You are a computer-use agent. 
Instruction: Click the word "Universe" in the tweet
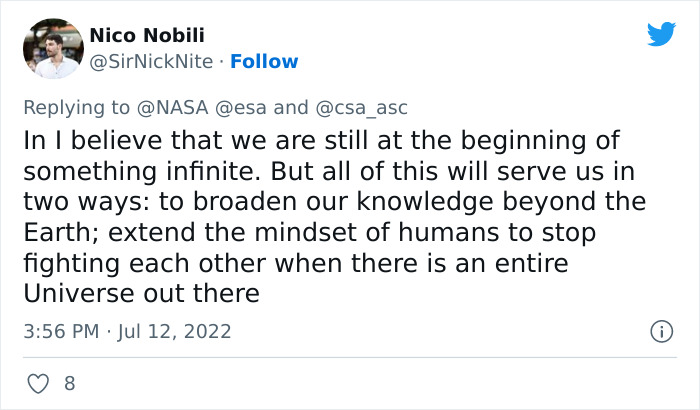pos(76,294)
